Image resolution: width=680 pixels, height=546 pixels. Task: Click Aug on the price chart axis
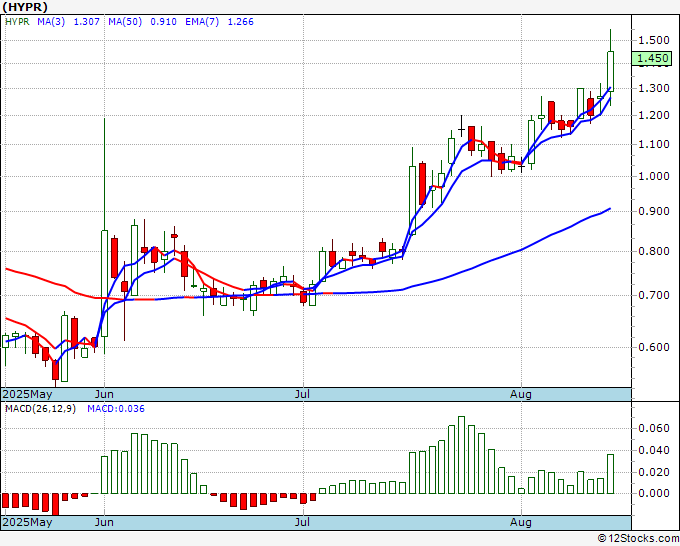pyautogui.click(x=521, y=394)
